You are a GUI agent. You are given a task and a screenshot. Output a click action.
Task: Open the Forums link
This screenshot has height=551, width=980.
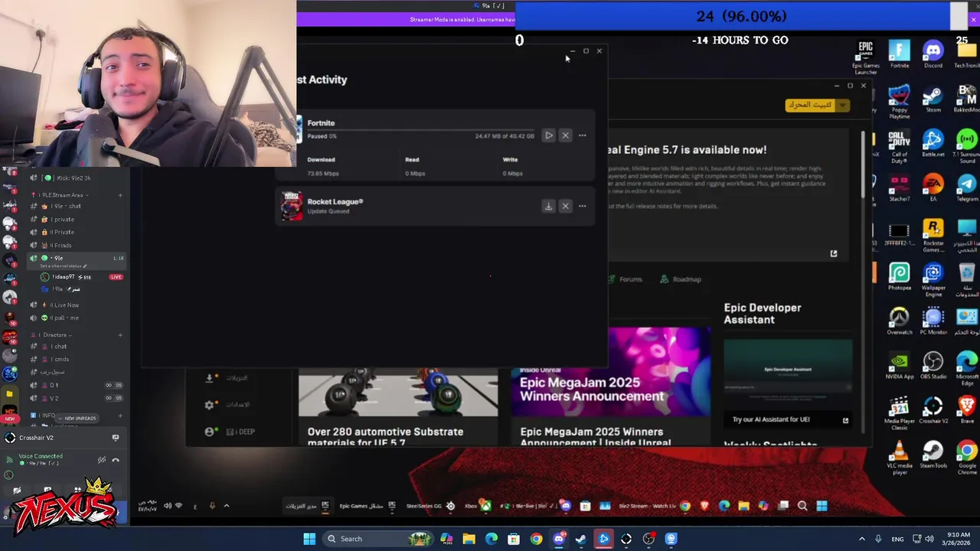click(x=626, y=279)
